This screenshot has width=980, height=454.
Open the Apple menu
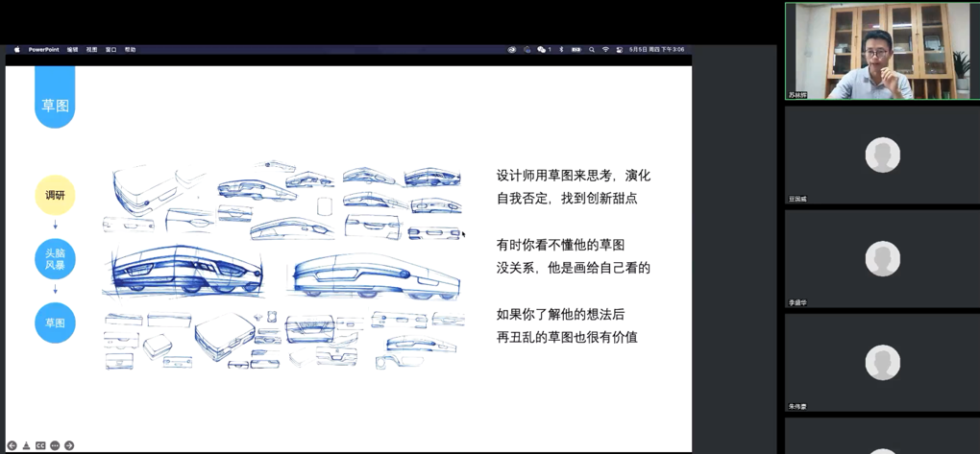click(x=16, y=50)
